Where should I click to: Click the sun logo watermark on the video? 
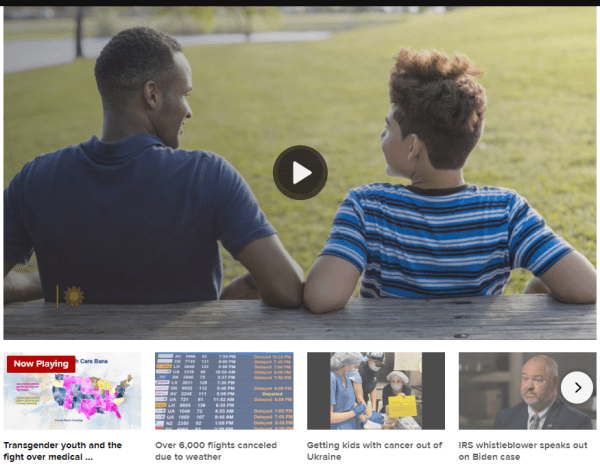71,296
